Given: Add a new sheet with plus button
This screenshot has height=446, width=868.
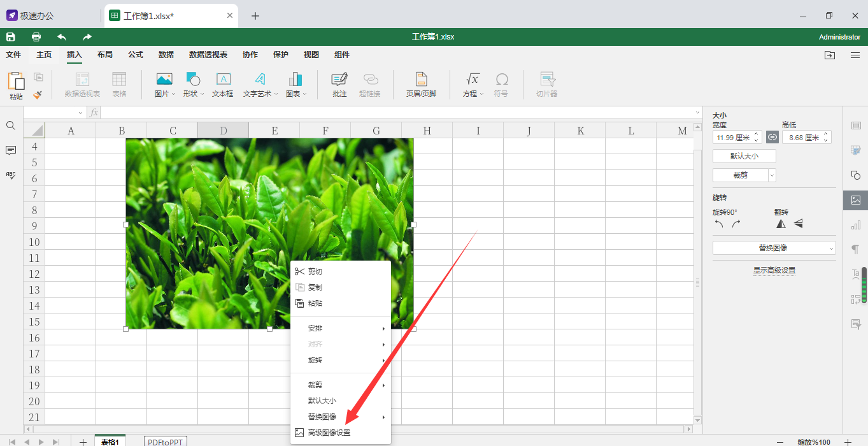Looking at the screenshot, I should [x=83, y=442].
